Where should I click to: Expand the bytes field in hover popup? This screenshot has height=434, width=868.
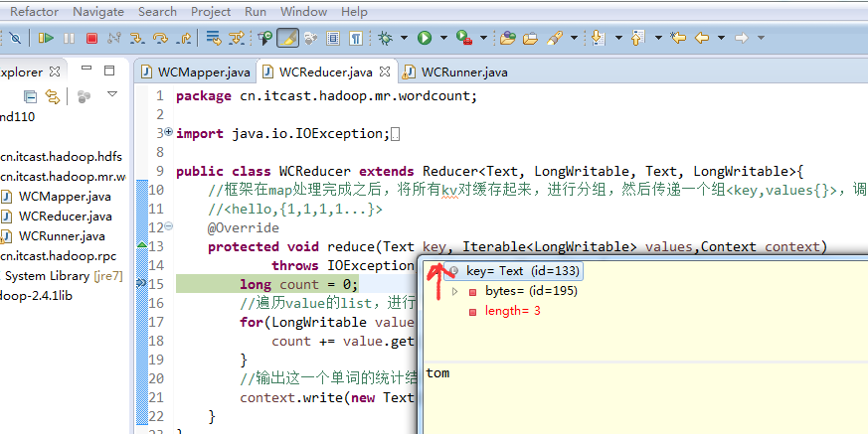pos(455,291)
